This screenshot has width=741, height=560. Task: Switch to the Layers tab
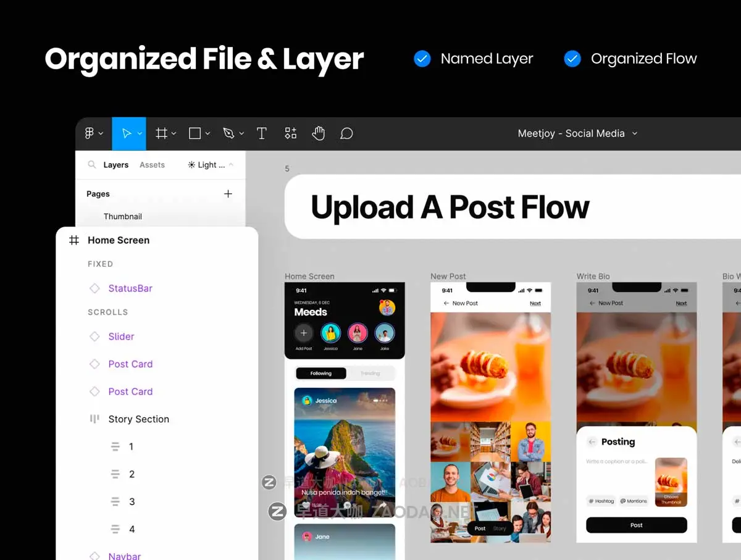[x=115, y=164]
